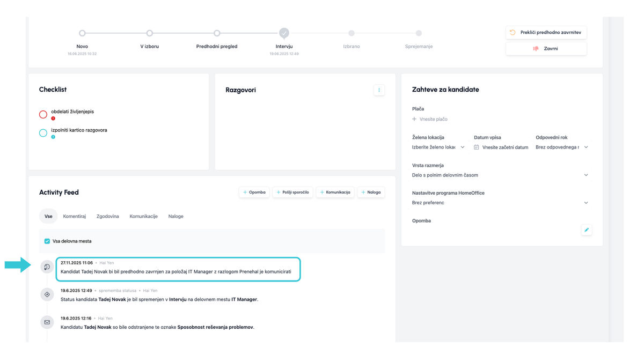This screenshot has height=362, width=644.
Task: Click the checkmark icon on Intervju stage
Action: 284,33
